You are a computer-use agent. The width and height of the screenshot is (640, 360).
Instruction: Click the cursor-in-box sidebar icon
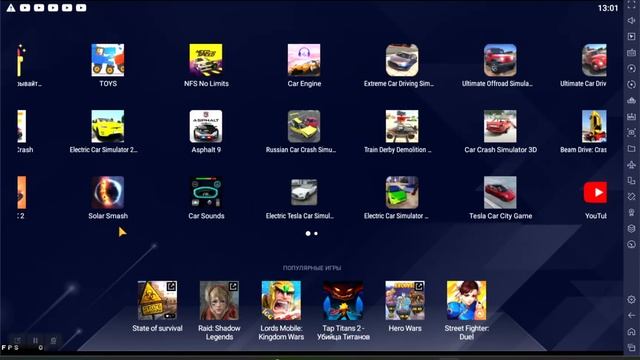coord(631,36)
